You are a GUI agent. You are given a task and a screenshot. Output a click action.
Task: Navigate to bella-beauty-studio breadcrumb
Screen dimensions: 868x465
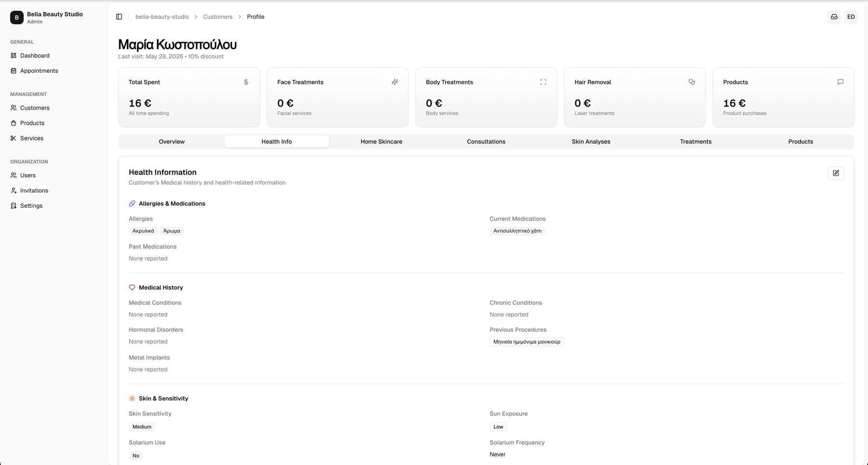(x=162, y=17)
